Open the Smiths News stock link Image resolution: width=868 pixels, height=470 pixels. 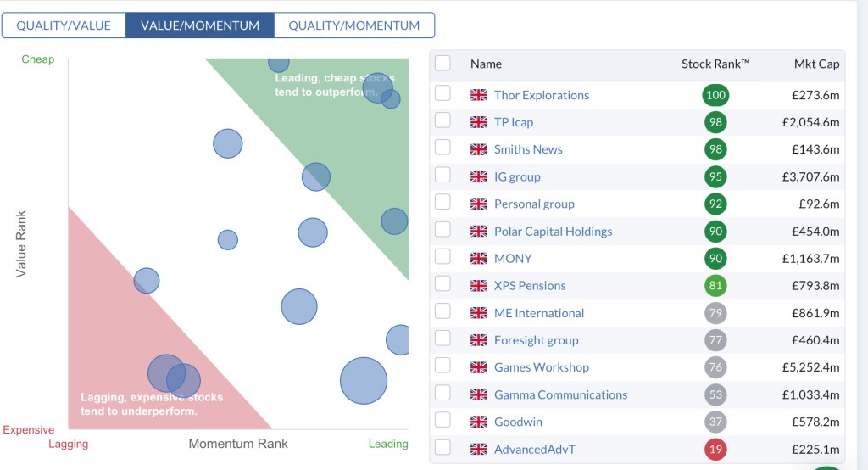pos(528,149)
